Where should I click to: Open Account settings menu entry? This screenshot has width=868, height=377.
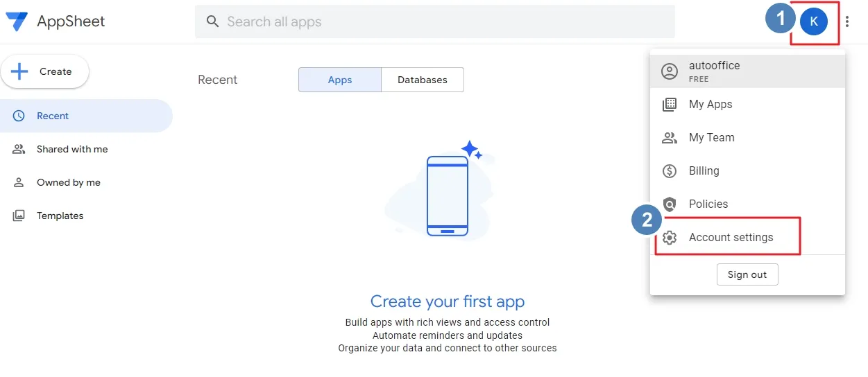747,238
